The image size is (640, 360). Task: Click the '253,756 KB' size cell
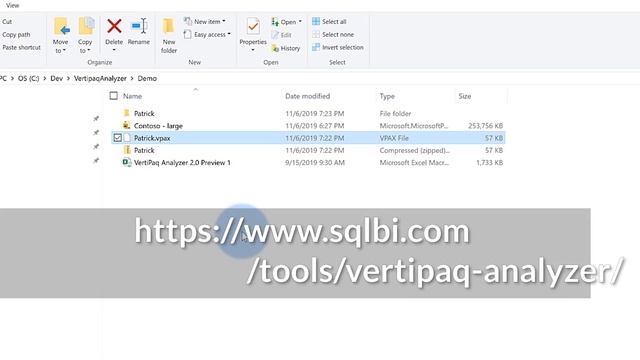[485, 126]
